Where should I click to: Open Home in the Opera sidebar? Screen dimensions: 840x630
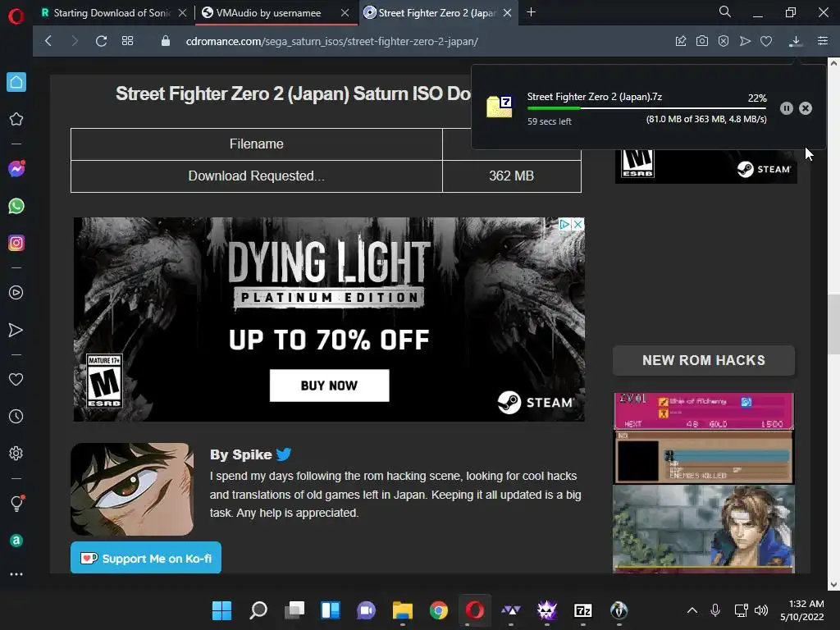16,82
